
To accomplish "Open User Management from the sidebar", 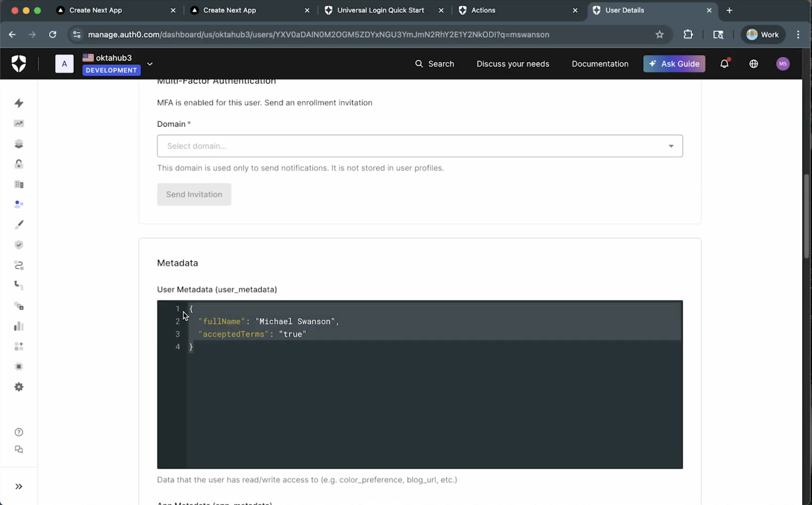I will click(x=19, y=204).
